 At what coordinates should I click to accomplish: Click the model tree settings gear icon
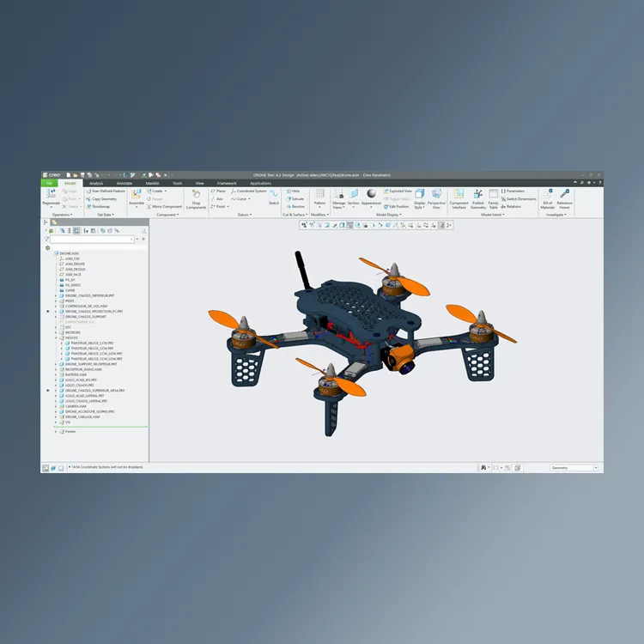pyautogui.click(x=47, y=247)
